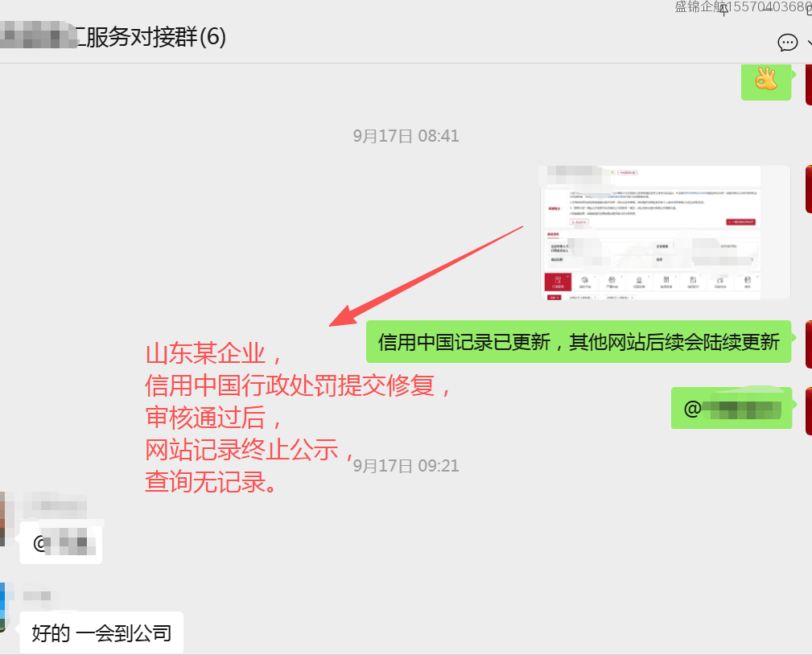Select the red highlighted category tab in the website screenshot
812x655 pixels.
558,281
